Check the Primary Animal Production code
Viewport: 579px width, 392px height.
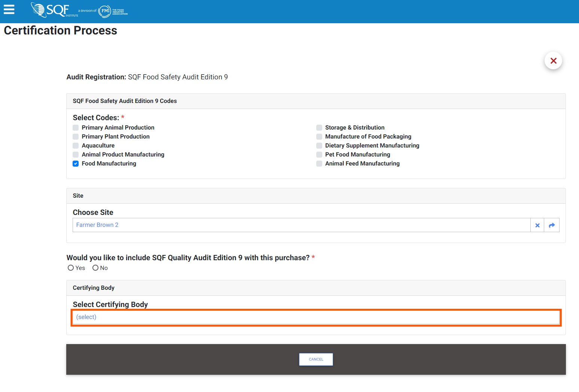click(x=76, y=128)
